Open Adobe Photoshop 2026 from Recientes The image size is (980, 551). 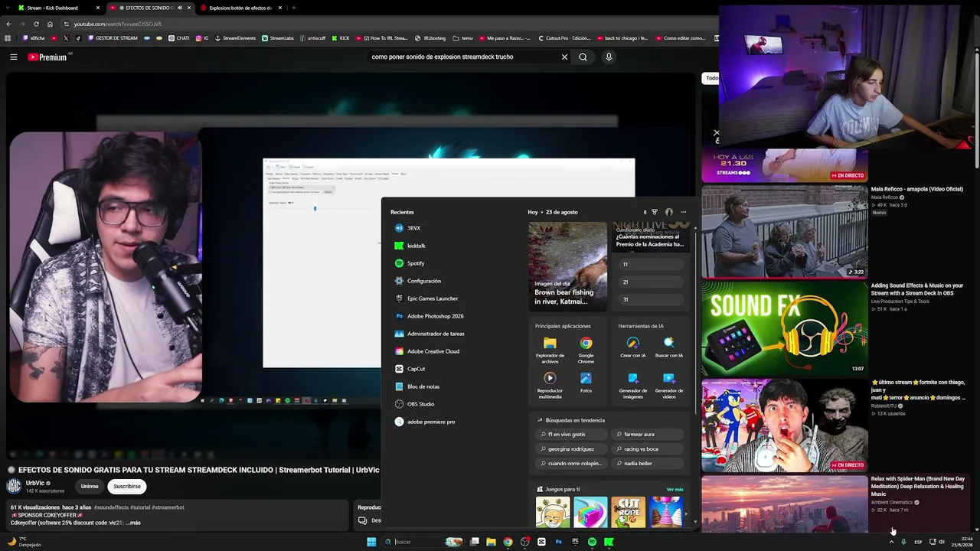click(x=429, y=316)
